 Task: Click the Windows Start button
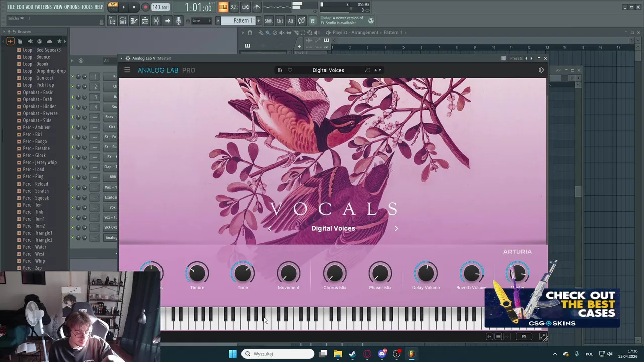(233, 354)
